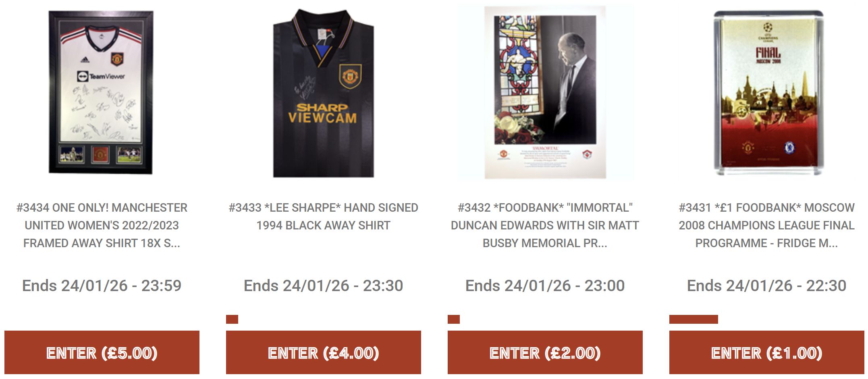The image size is (868, 379).
Task: Click the 'Ends 24/01/26 - 23:00' text
Action: pos(545,285)
